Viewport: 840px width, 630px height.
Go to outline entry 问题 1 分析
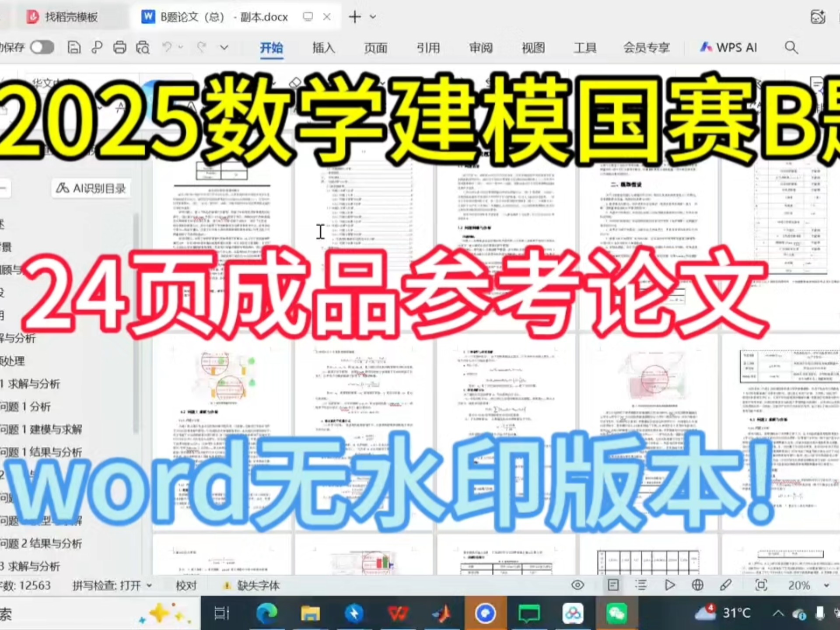25,406
